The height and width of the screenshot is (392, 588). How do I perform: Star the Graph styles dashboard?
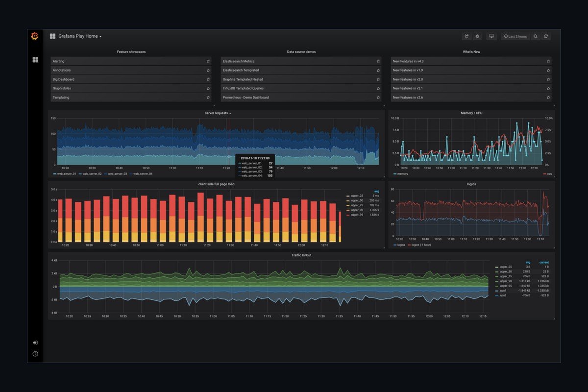coord(208,88)
